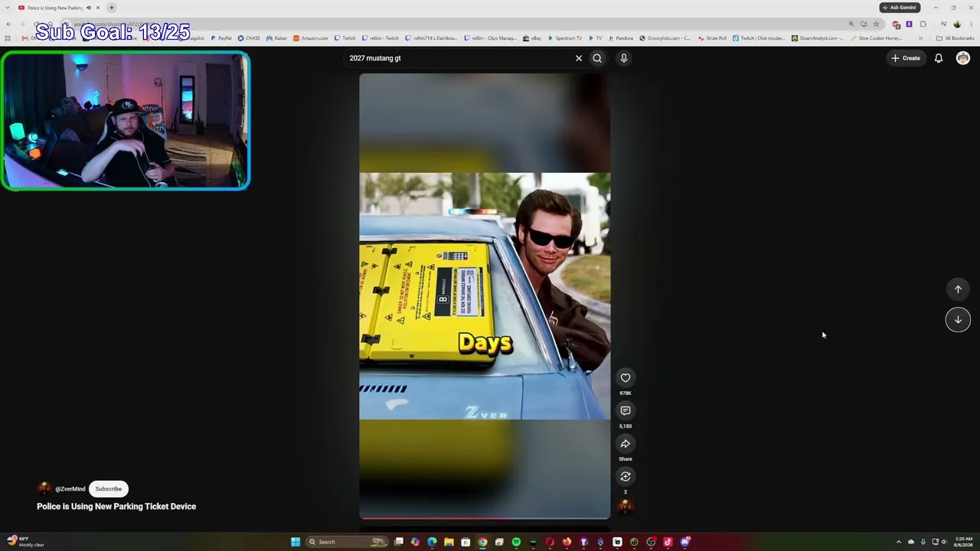Open Spotify from the taskbar
Image resolution: width=980 pixels, height=551 pixels.
[516, 542]
